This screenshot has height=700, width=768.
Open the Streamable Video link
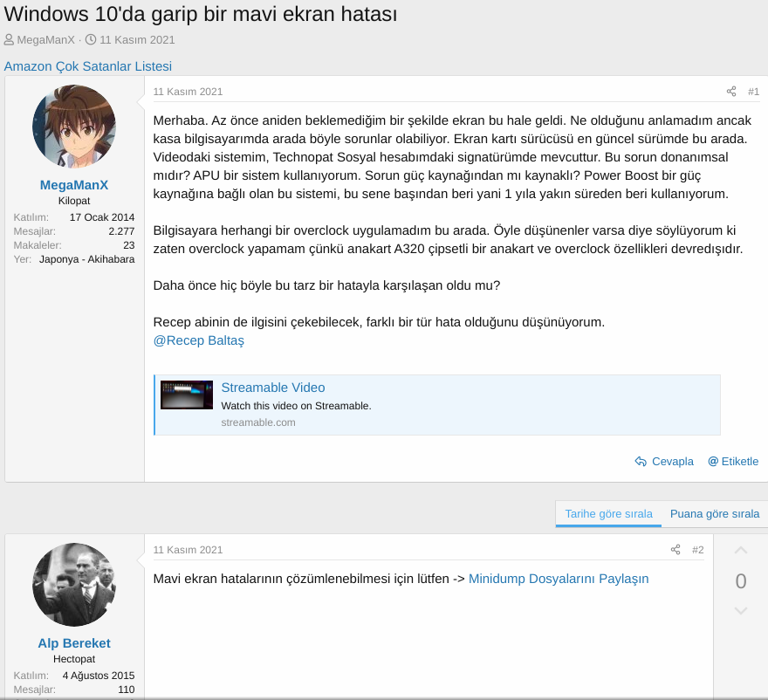273,387
